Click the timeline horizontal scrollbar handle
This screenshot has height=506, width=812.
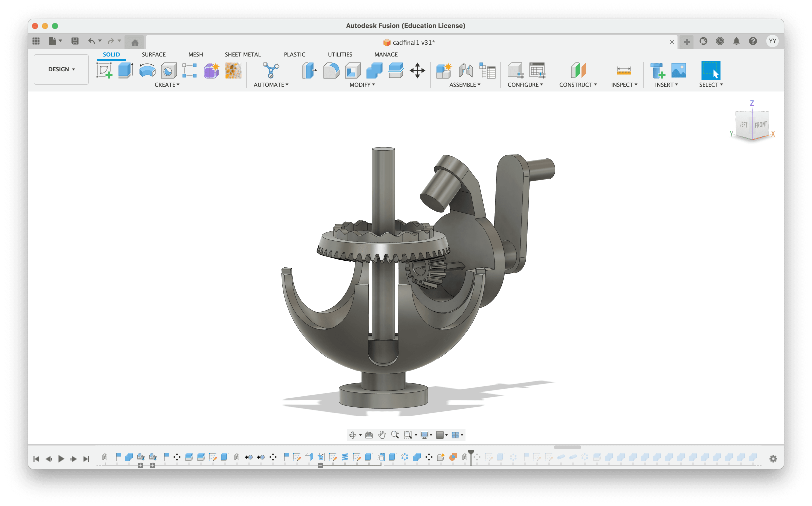pyautogui.click(x=567, y=447)
